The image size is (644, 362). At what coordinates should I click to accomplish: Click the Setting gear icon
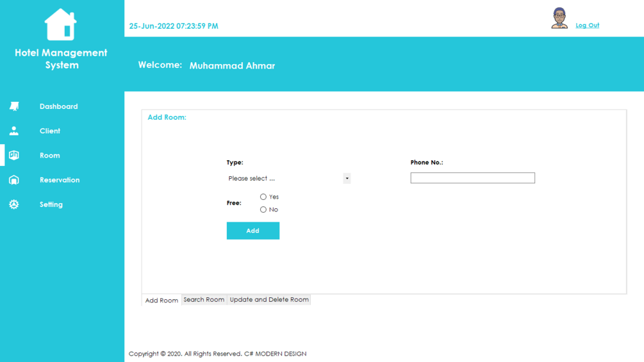pos(14,204)
